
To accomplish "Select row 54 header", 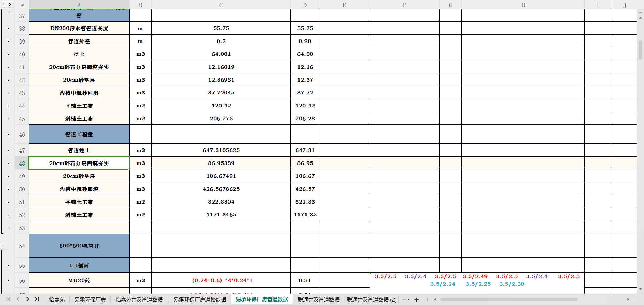I will coord(22,246).
